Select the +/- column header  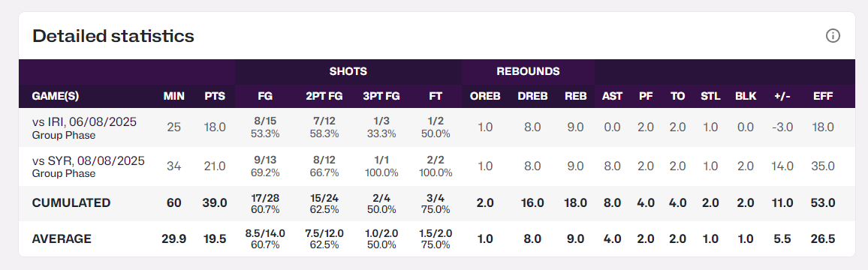(x=782, y=96)
